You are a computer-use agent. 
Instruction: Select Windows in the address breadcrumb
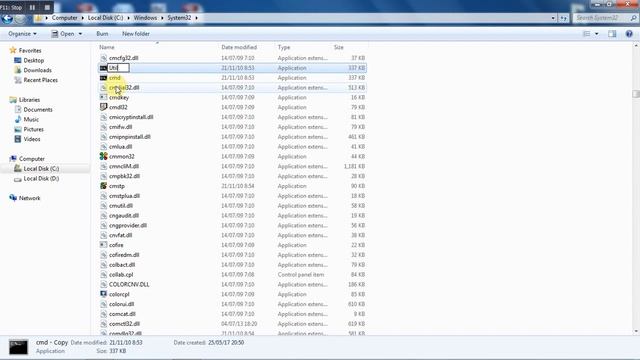point(145,18)
